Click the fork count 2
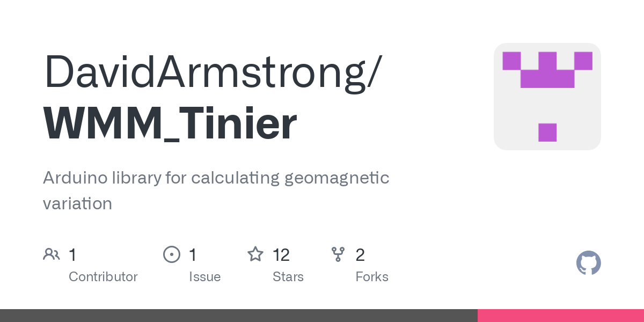The height and width of the screenshot is (322, 644). pyautogui.click(x=360, y=254)
